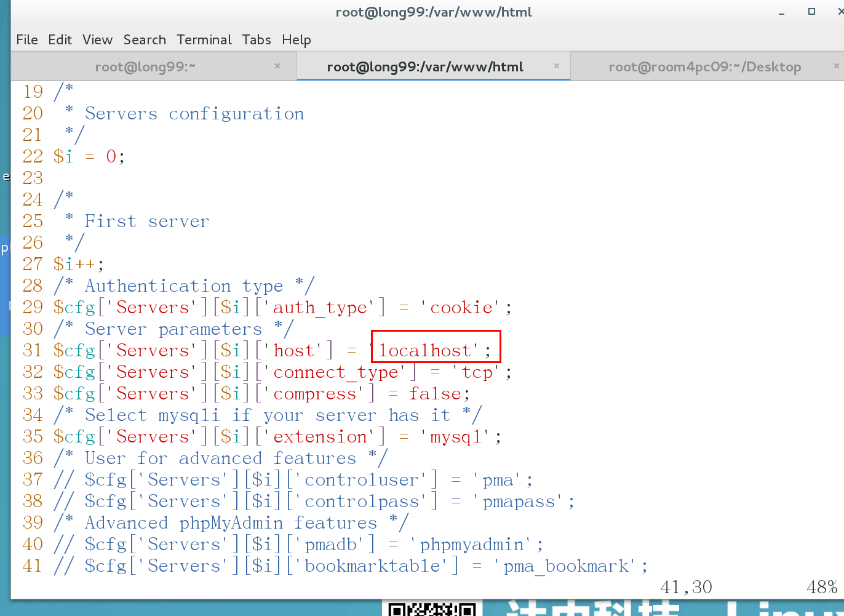Click the 'extension' key text
The image size is (844, 616).
coord(320,436)
